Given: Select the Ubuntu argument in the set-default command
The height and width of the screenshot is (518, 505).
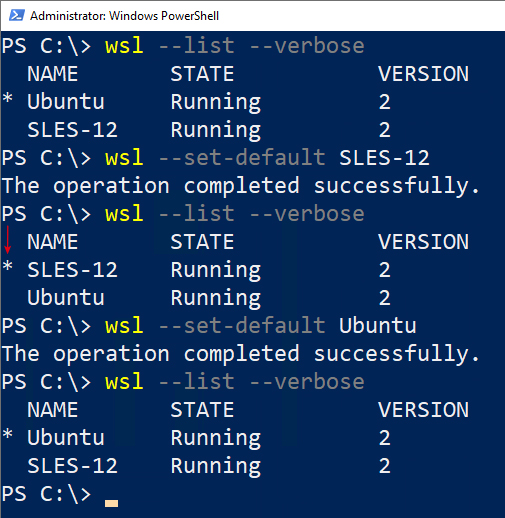Looking at the screenshot, I should (377, 326).
